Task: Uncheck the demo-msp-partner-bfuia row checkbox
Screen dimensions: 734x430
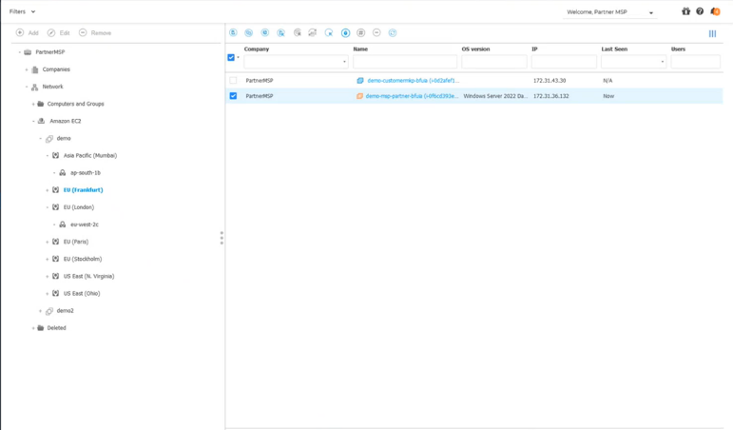Action: pyautogui.click(x=233, y=96)
